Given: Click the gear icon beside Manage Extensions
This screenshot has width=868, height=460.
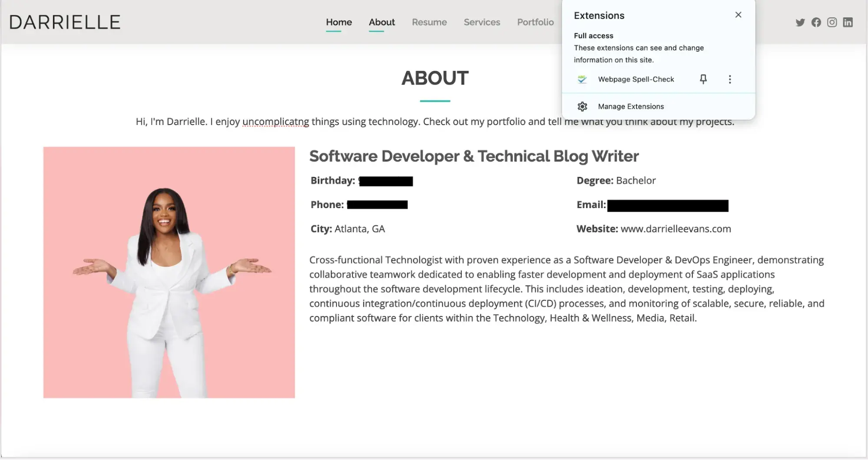Looking at the screenshot, I should pyautogui.click(x=582, y=107).
